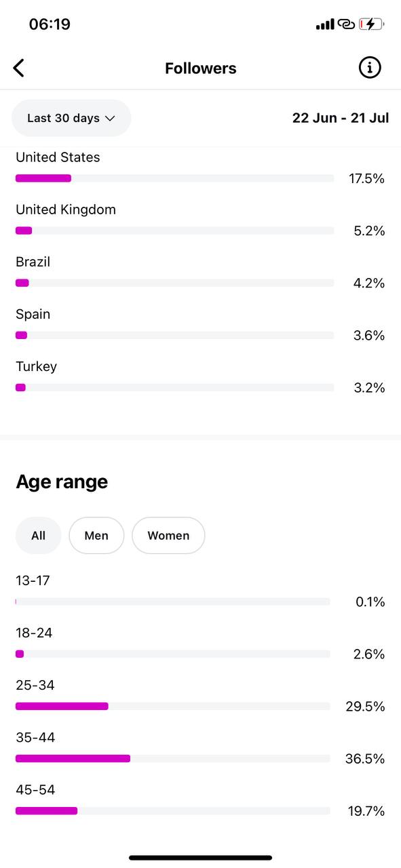The height and width of the screenshot is (868, 401).
Task: Open the Last 30 days dropdown
Action: point(71,118)
